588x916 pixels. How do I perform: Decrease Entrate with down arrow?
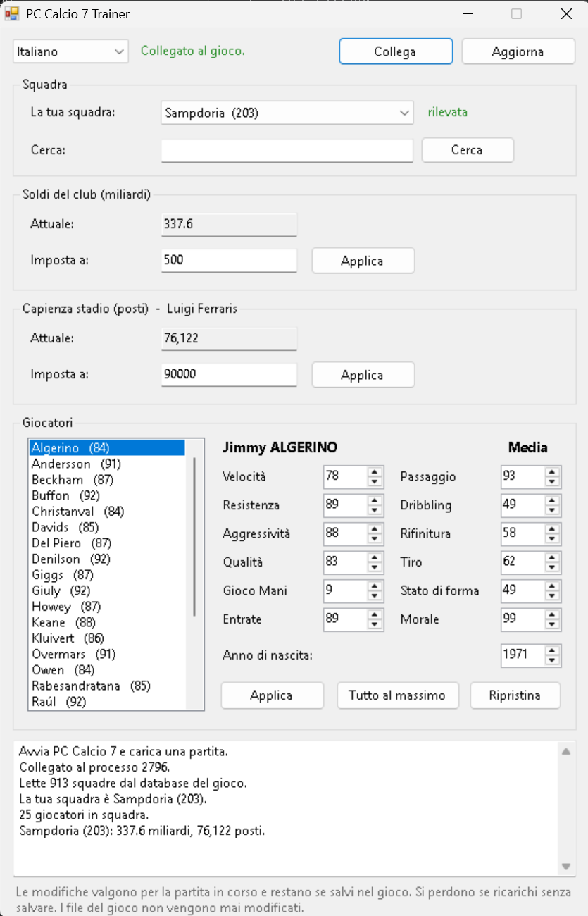point(375,624)
